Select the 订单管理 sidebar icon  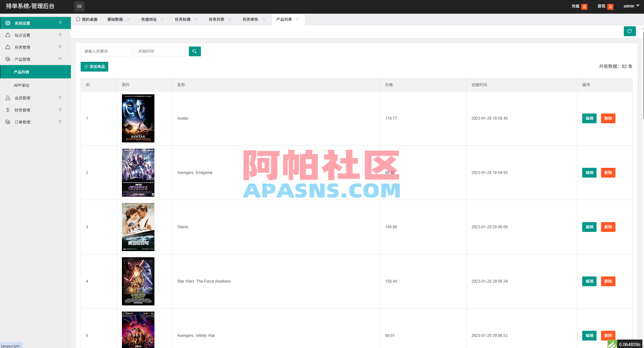8,122
